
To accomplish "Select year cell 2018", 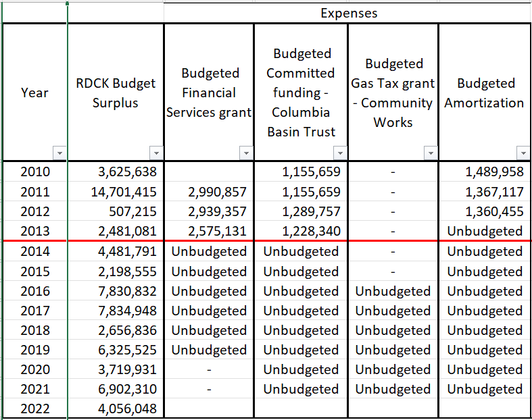I will pyautogui.click(x=34, y=330).
